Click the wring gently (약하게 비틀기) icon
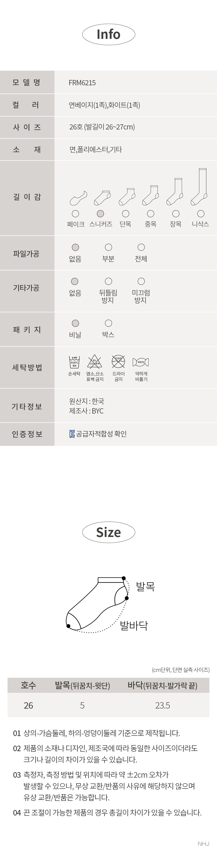The image size is (217, 868). [141, 362]
